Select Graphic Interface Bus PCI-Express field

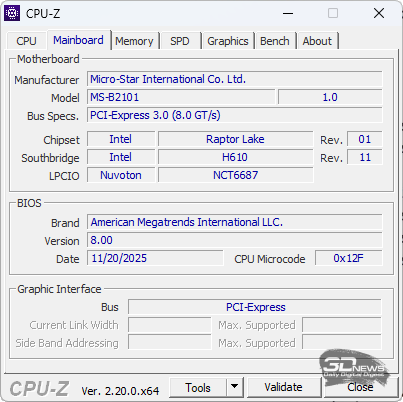coord(255,307)
